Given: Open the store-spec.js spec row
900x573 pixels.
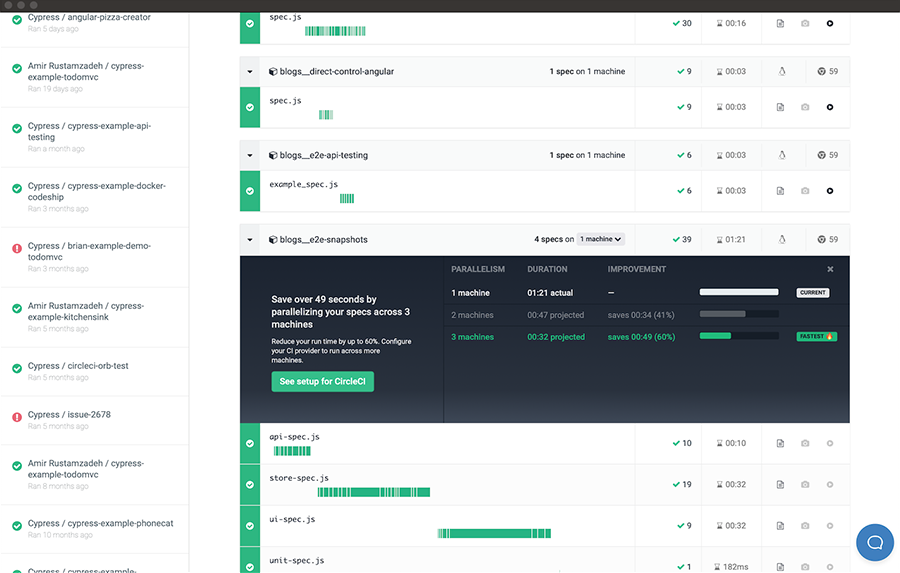Looking at the screenshot, I should (544, 485).
